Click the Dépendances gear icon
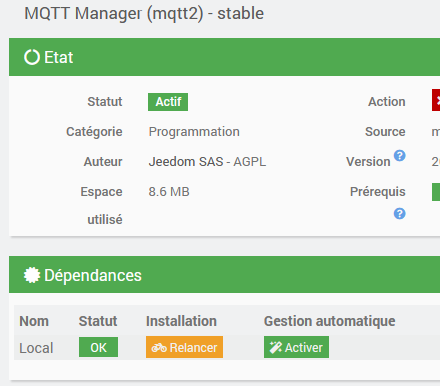The width and height of the screenshot is (440, 386). click(x=32, y=275)
